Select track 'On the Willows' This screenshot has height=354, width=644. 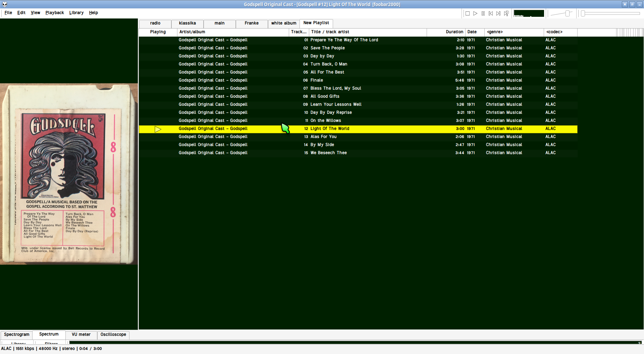(358, 121)
